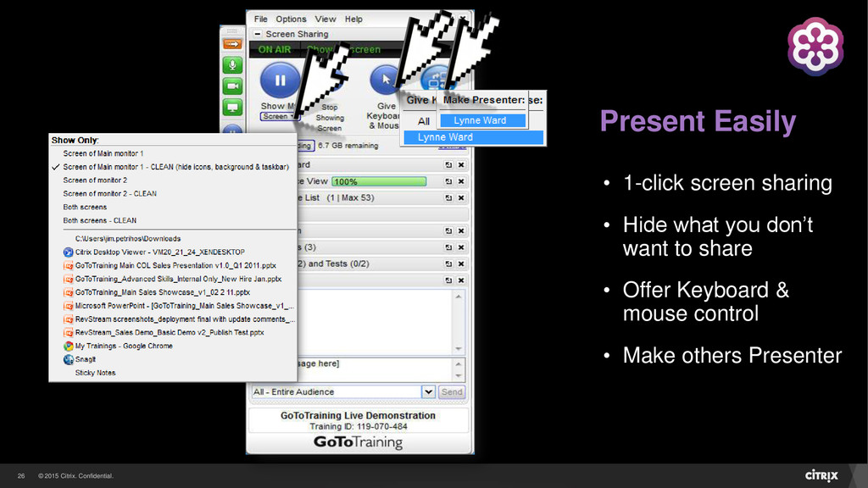Open the Options menu
868x488 pixels.
click(291, 19)
